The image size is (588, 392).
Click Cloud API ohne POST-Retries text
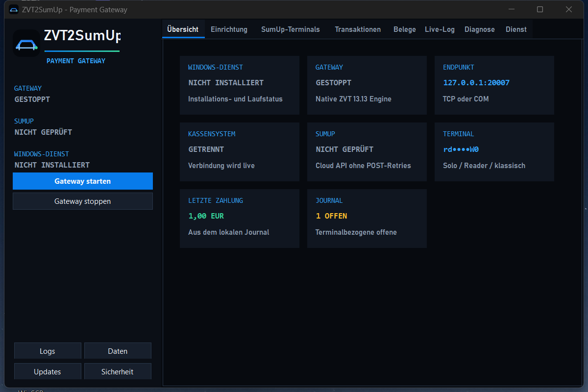(363, 166)
